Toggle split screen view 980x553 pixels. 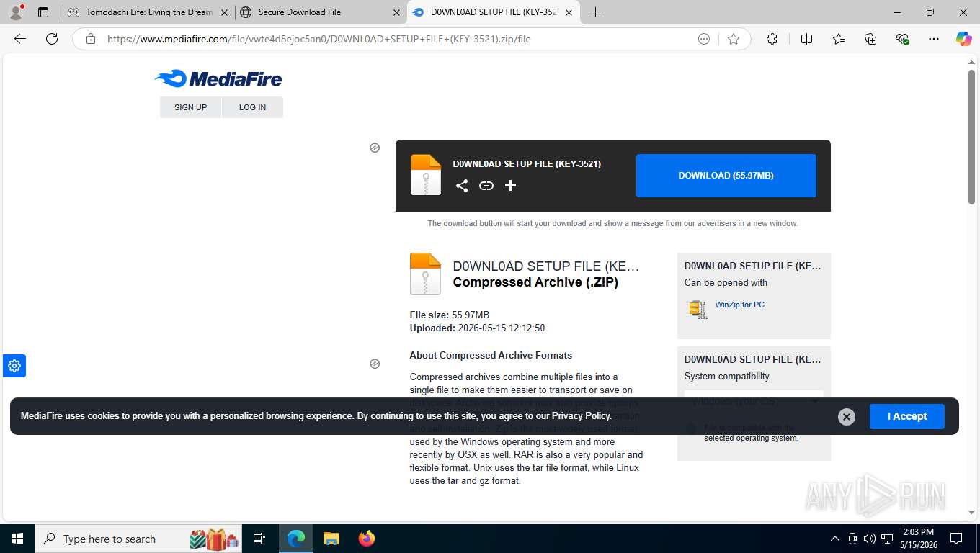click(806, 39)
